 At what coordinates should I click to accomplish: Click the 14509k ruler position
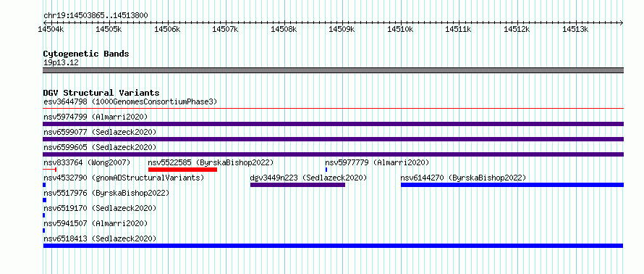coord(342,29)
